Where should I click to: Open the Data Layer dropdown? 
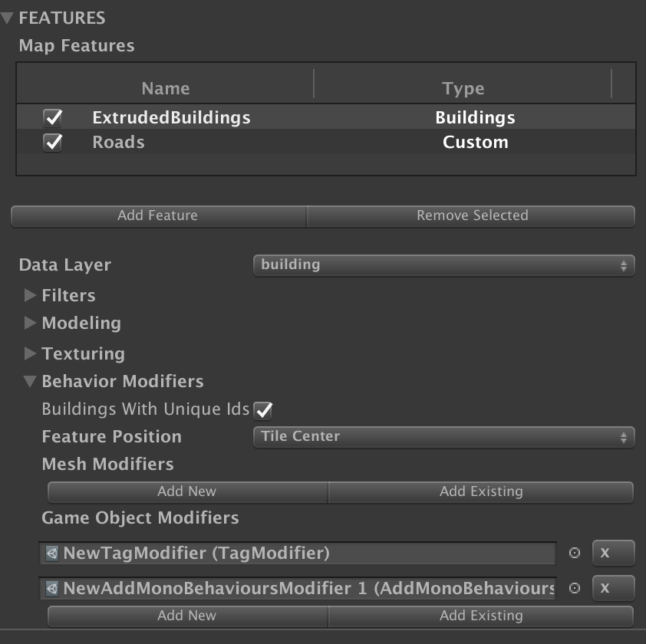[443, 264]
